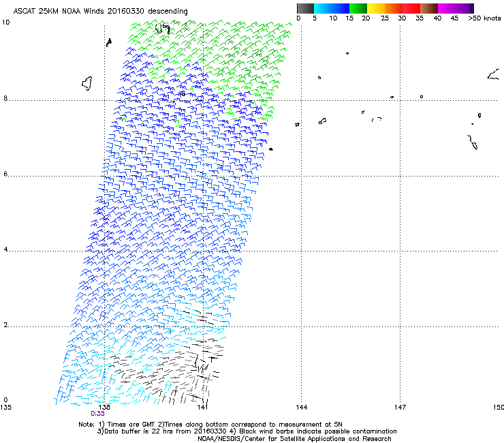Click the yellow 20-25 knots legend swatch
504x443 pixels.
click(376, 8)
